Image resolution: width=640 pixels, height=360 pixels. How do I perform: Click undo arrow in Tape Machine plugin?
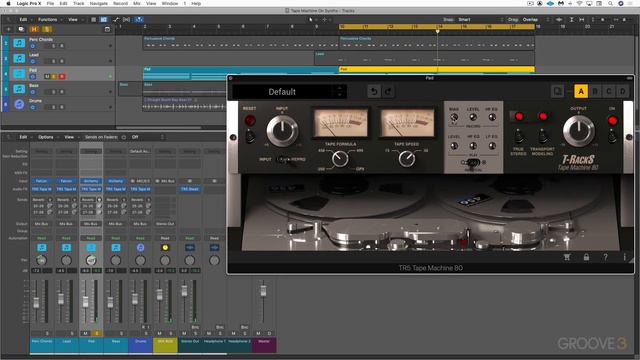point(373,91)
